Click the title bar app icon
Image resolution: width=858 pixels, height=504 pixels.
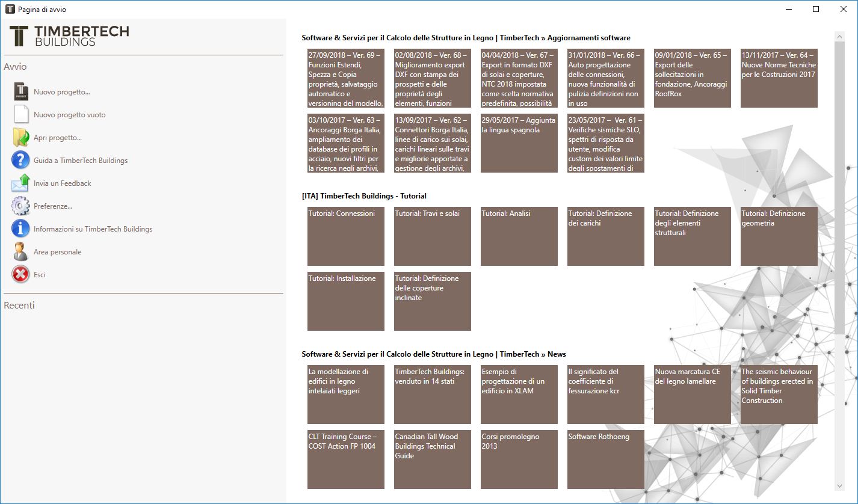[x=10, y=9]
